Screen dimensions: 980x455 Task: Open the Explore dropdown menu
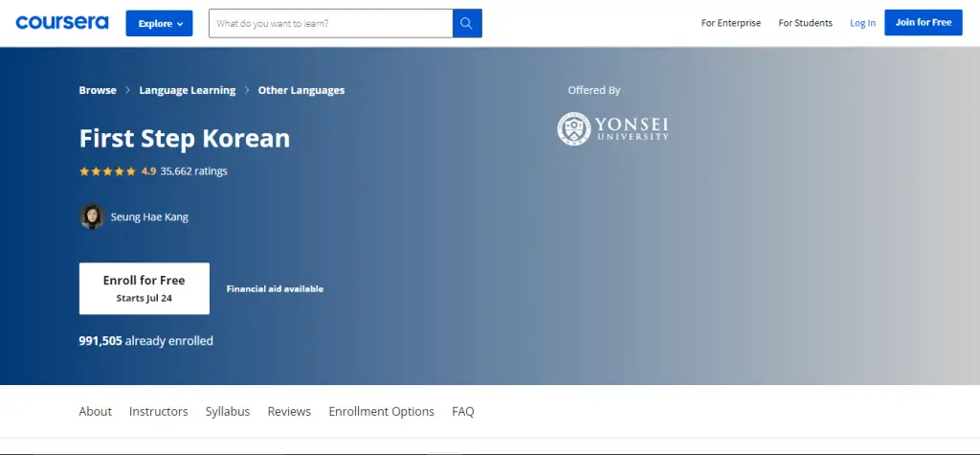[x=159, y=23]
